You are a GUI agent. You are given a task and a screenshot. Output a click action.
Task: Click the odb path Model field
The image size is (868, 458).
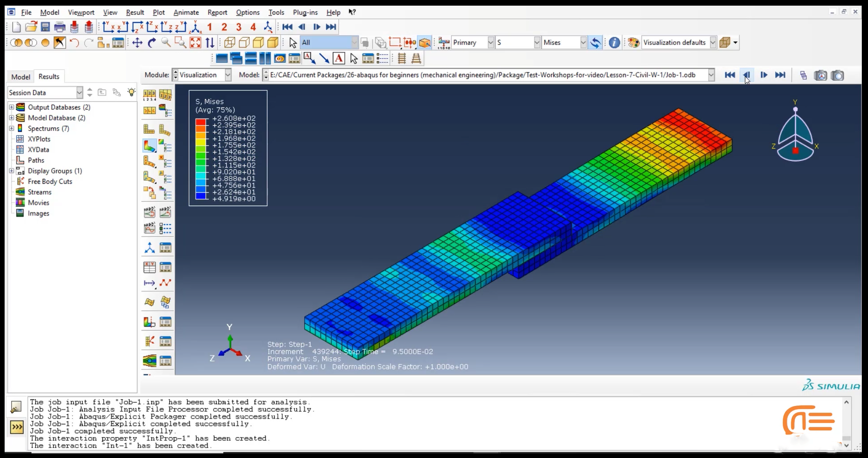(489, 75)
